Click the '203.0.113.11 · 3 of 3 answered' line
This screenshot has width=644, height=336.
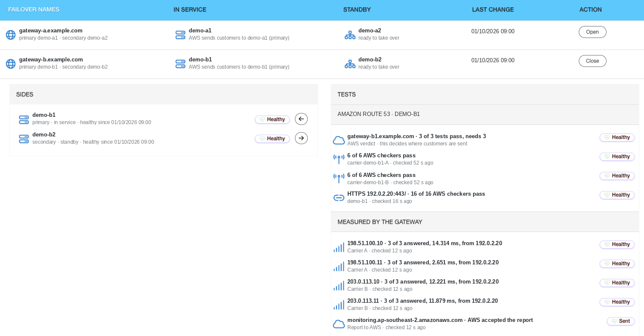coord(422,301)
